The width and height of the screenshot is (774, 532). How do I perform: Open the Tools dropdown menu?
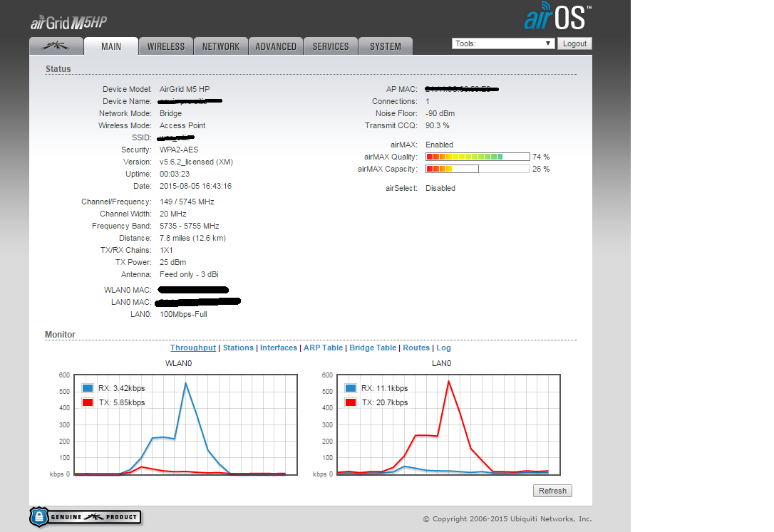pyautogui.click(x=502, y=43)
